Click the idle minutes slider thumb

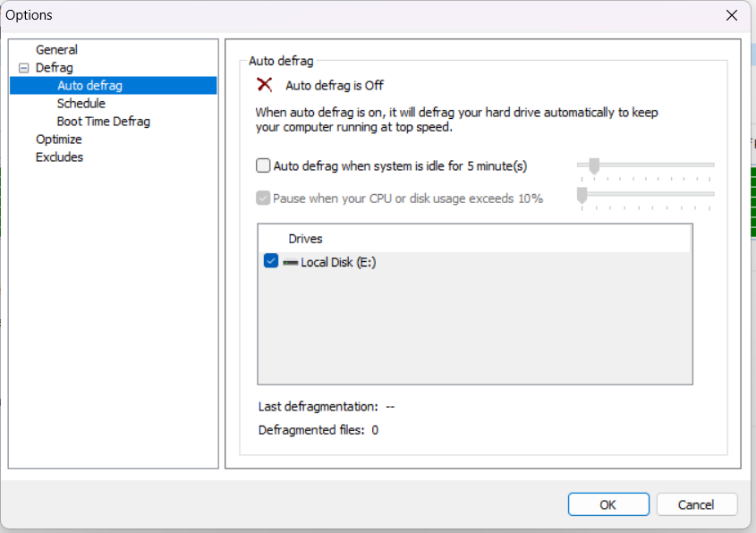pyautogui.click(x=593, y=165)
